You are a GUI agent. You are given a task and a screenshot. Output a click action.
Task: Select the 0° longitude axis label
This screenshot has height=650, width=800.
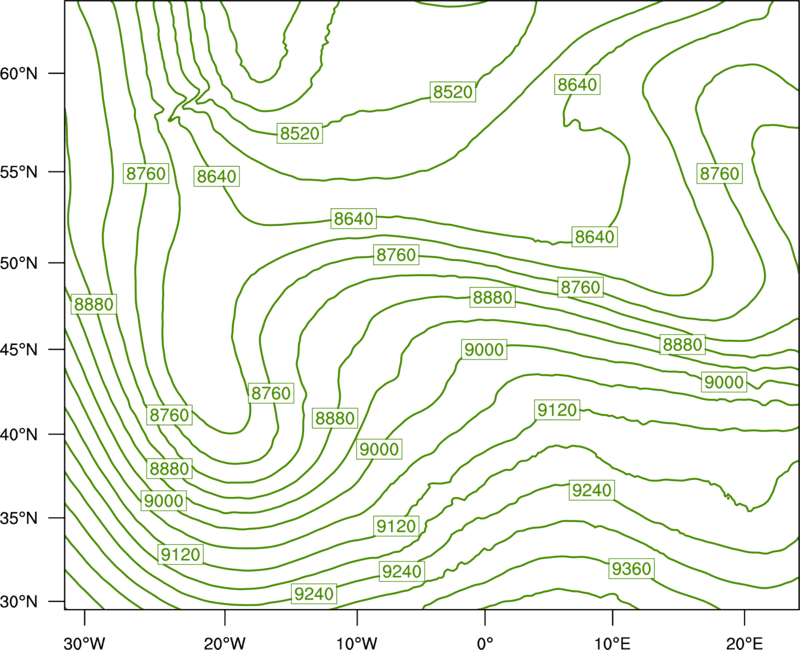485,643
